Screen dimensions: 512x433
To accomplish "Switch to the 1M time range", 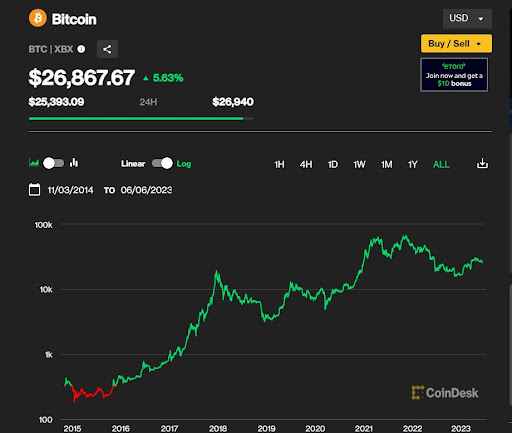I will point(387,164).
